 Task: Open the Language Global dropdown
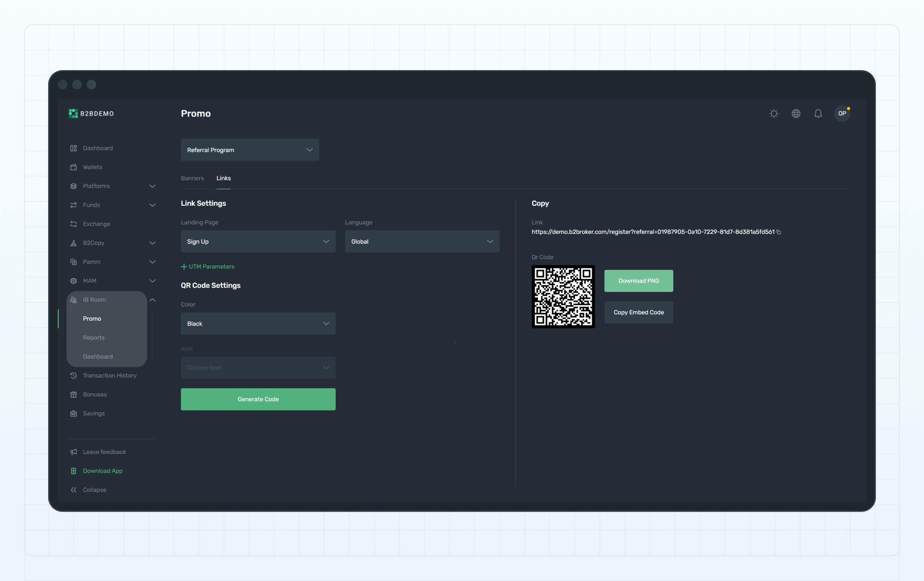click(x=422, y=241)
